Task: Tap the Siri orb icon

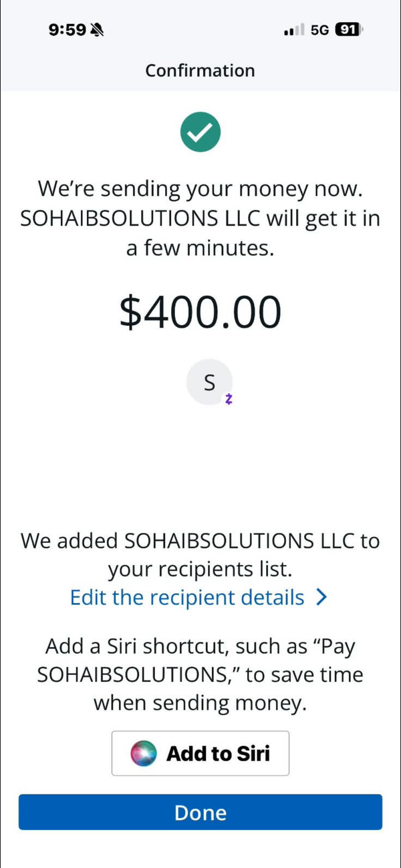Action: [144, 753]
